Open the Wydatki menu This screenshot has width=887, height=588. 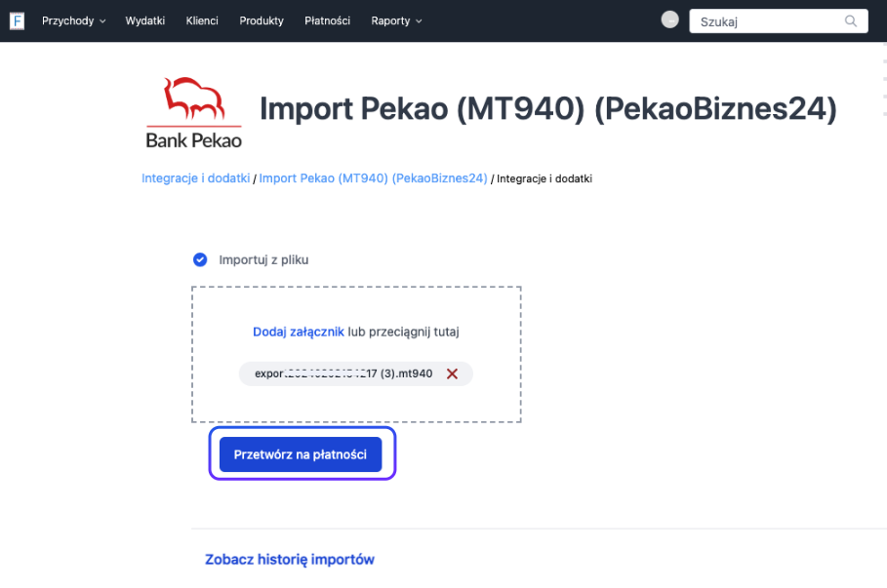[144, 20]
